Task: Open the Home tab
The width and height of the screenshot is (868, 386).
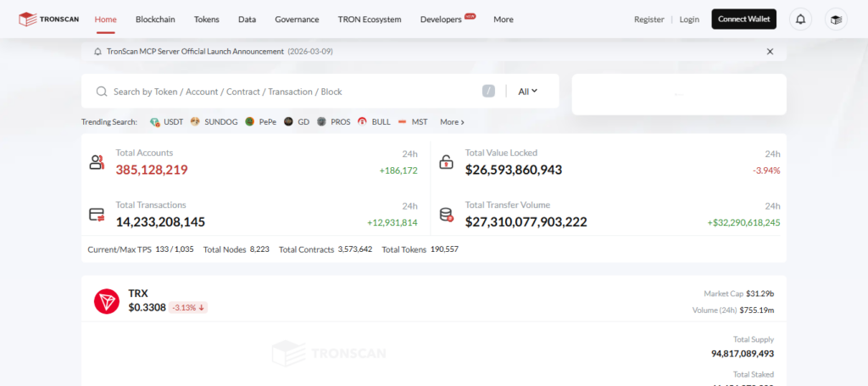Action: (106, 20)
